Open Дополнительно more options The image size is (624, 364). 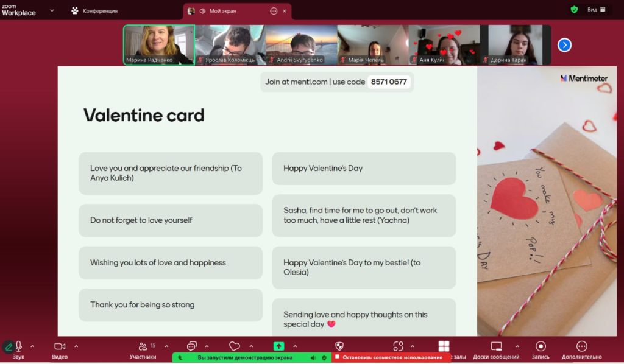[581, 346]
